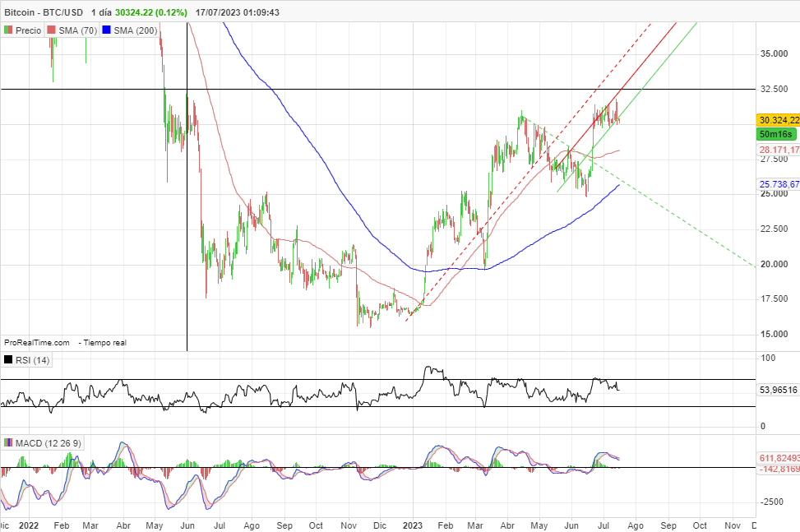Click the 2022 label on time axis

click(29, 525)
